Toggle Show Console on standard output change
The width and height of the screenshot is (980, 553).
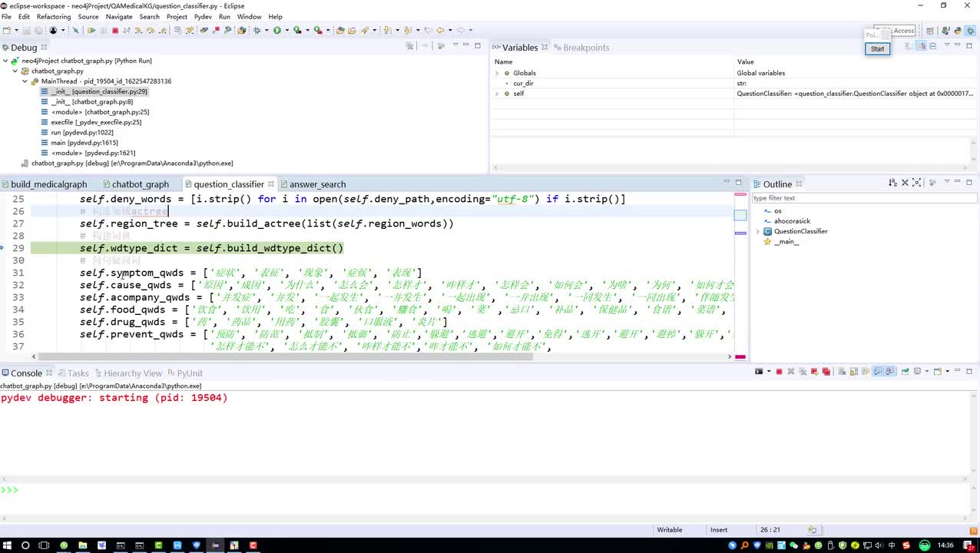[x=877, y=372]
